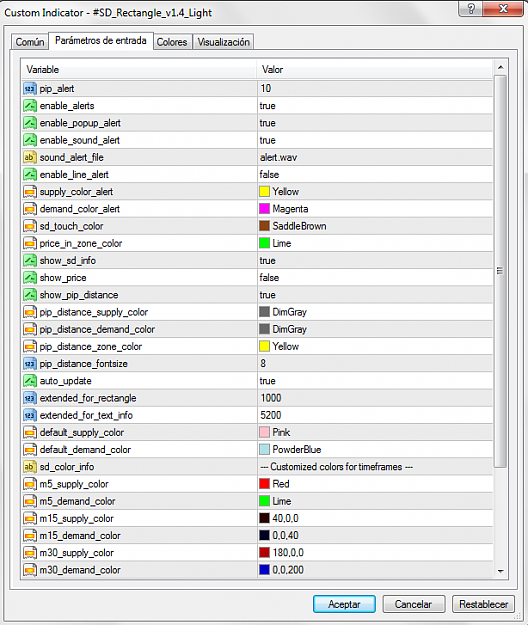Select the m30_supply_color value 180,0,0
This screenshot has width=528, height=625.
[x=288, y=553]
